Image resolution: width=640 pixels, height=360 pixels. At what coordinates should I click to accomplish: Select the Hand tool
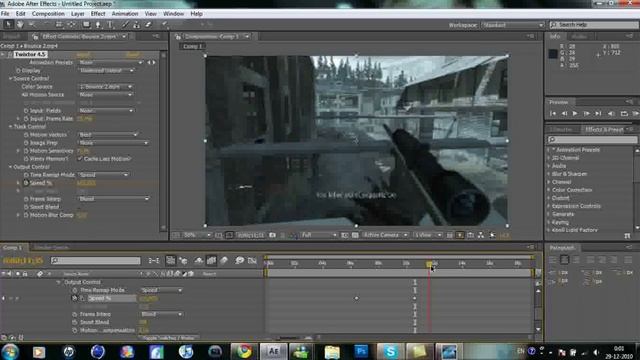point(20,24)
